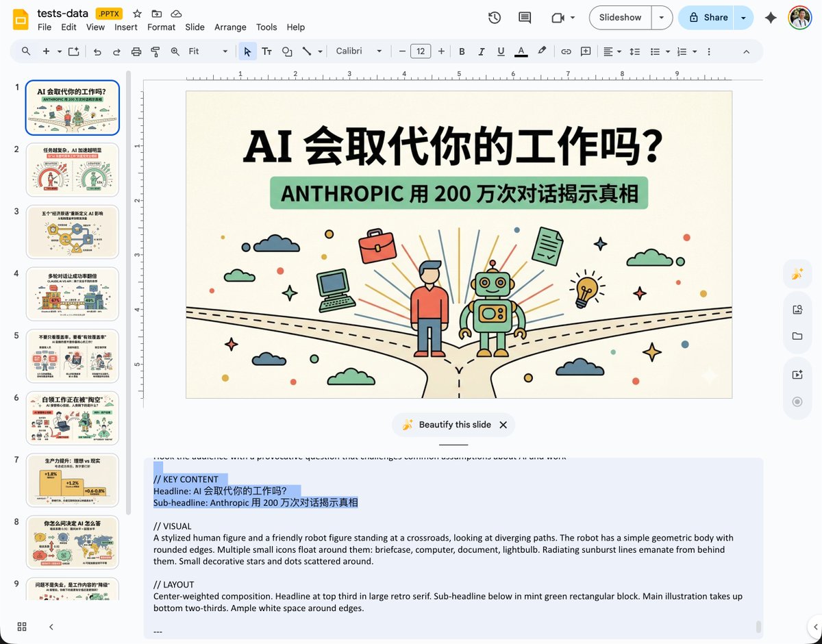Print the presentation
The height and width of the screenshot is (644, 822).
(x=136, y=51)
